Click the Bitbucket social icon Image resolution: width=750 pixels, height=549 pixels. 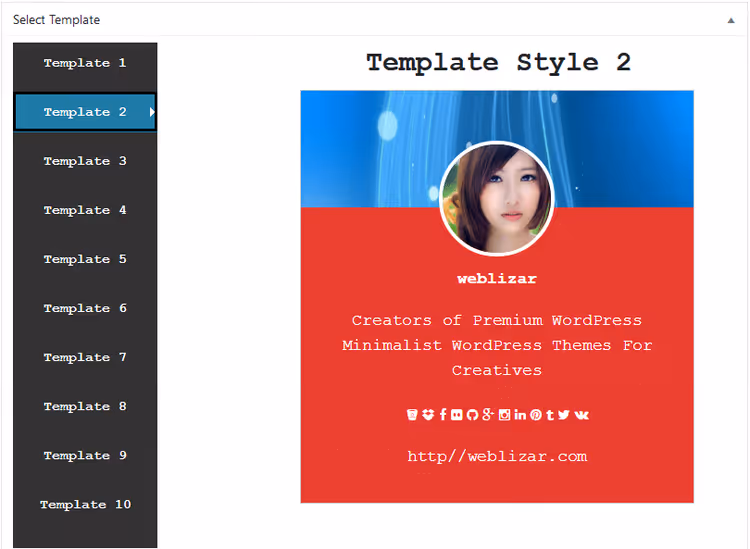click(412, 415)
